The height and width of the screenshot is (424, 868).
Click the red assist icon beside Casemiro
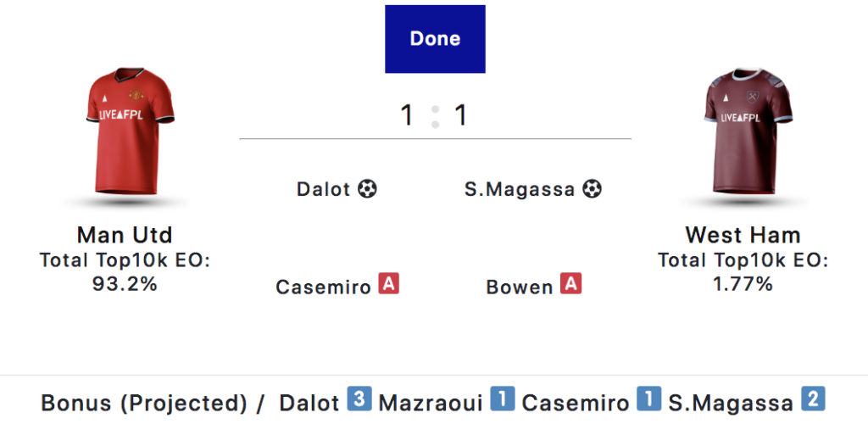(388, 284)
